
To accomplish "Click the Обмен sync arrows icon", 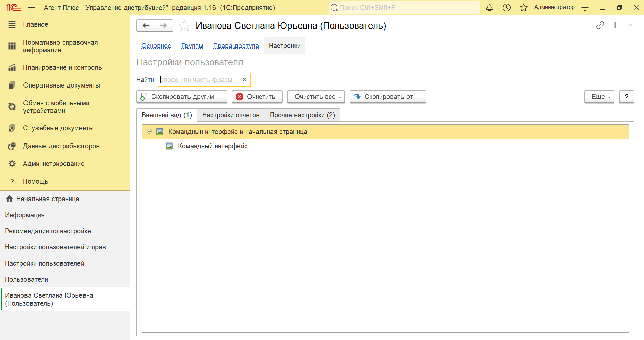I will coord(12,107).
